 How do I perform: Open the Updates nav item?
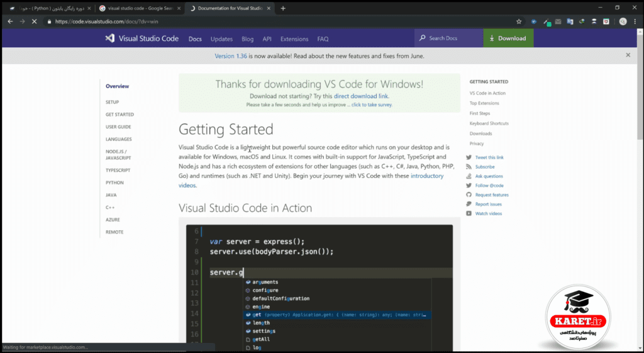coord(221,38)
